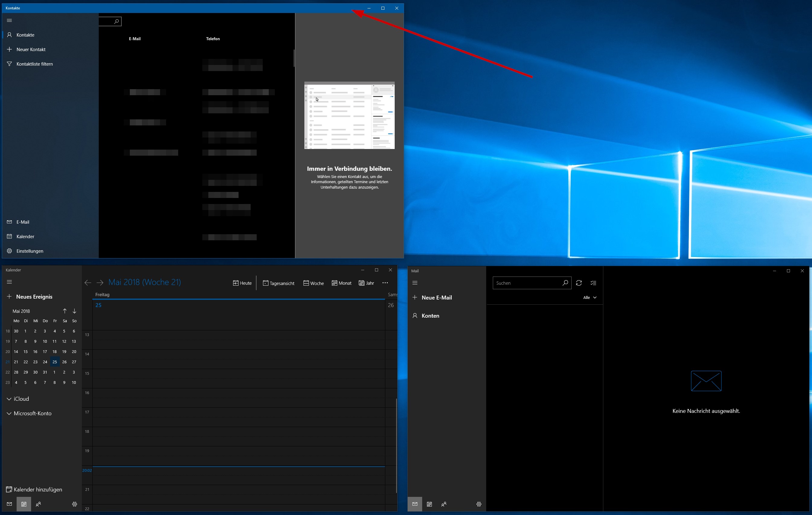
Task: Click the sync mailbox icon in Mail
Action: click(x=579, y=283)
